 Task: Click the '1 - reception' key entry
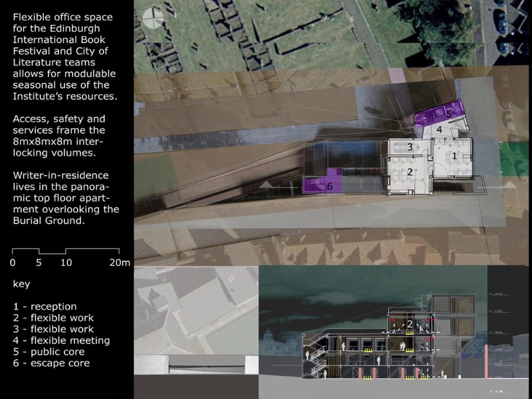tap(45, 307)
